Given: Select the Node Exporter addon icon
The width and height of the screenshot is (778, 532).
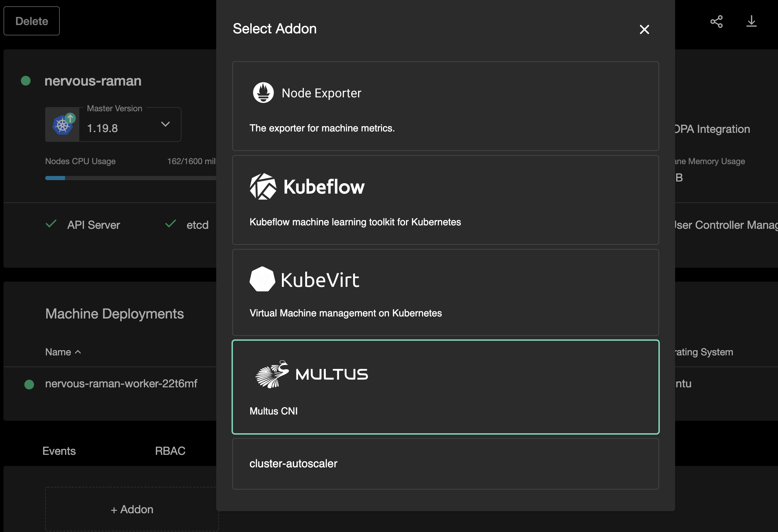Looking at the screenshot, I should click(264, 92).
